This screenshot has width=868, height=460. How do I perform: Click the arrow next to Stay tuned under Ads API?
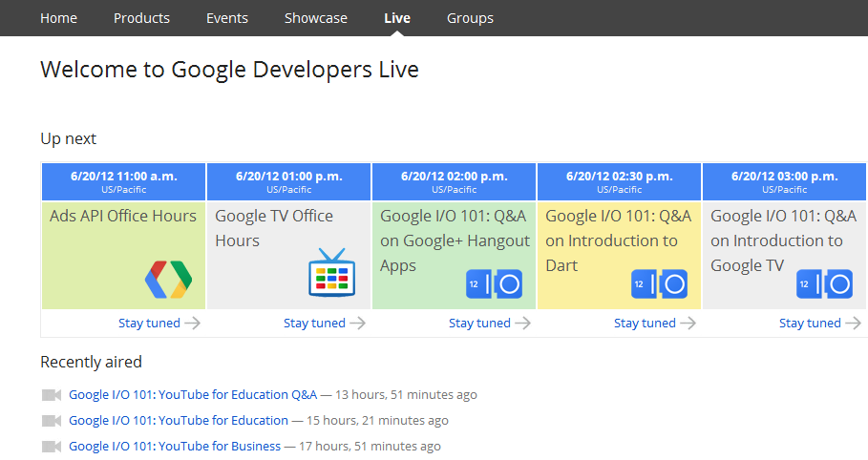click(x=192, y=324)
